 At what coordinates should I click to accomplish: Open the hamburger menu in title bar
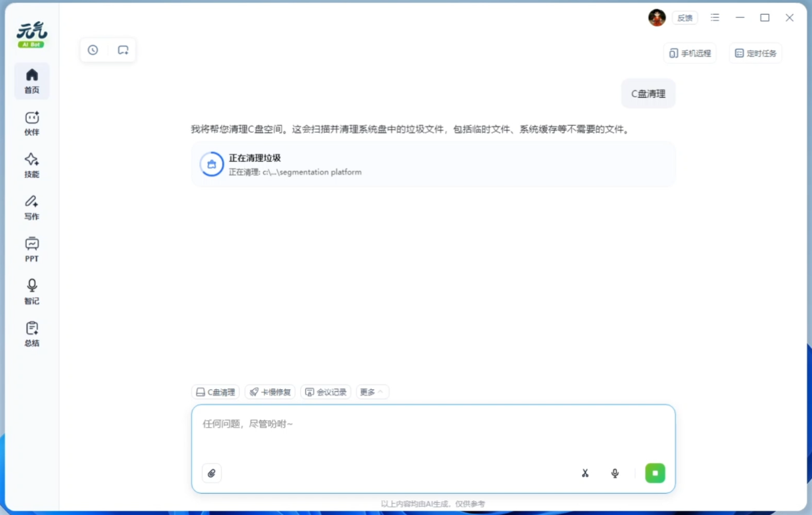pyautogui.click(x=715, y=18)
